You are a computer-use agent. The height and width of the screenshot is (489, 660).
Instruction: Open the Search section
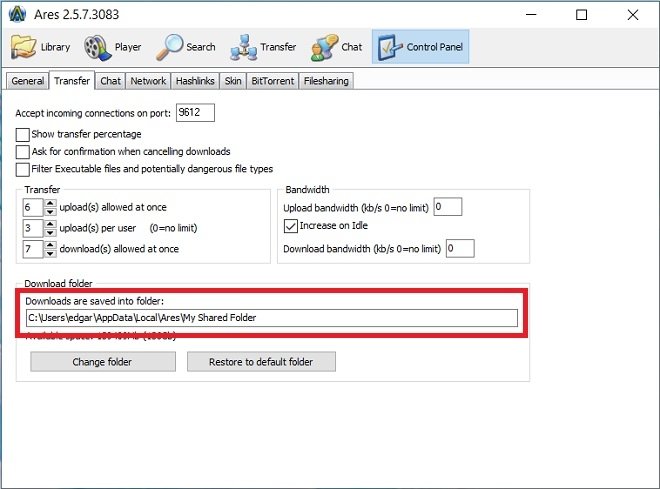186,47
